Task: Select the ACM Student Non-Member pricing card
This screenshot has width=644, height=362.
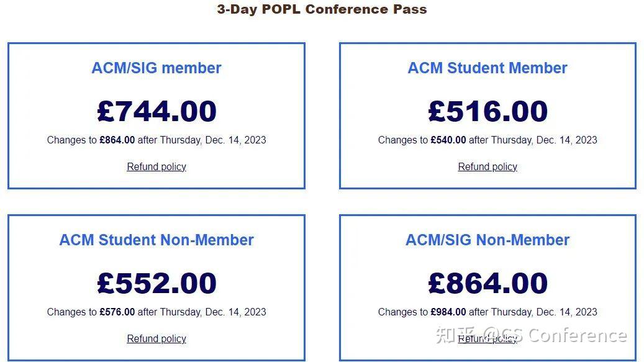Action: (x=156, y=287)
